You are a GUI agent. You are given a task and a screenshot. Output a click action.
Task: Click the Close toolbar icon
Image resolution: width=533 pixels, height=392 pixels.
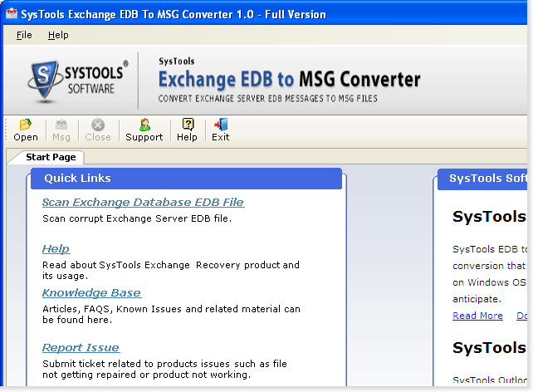click(98, 125)
